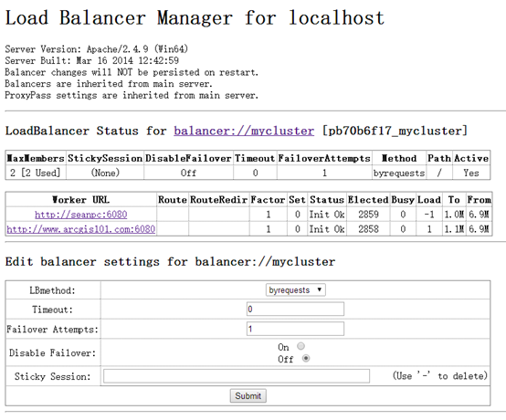This screenshot has width=506, height=420.
Task: Click the "DisableFailover" column header
Action: point(188,158)
